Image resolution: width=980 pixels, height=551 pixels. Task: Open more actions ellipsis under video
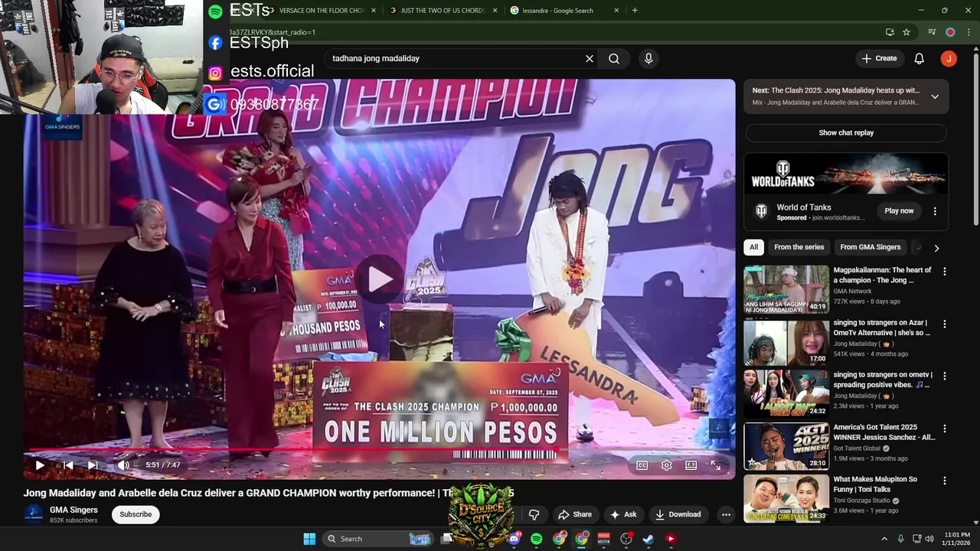[x=726, y=514]
